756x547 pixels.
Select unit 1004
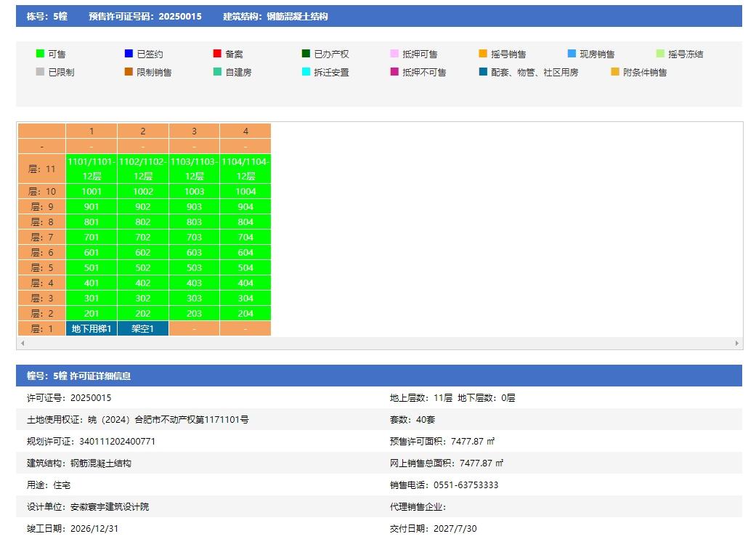(245, 192)
